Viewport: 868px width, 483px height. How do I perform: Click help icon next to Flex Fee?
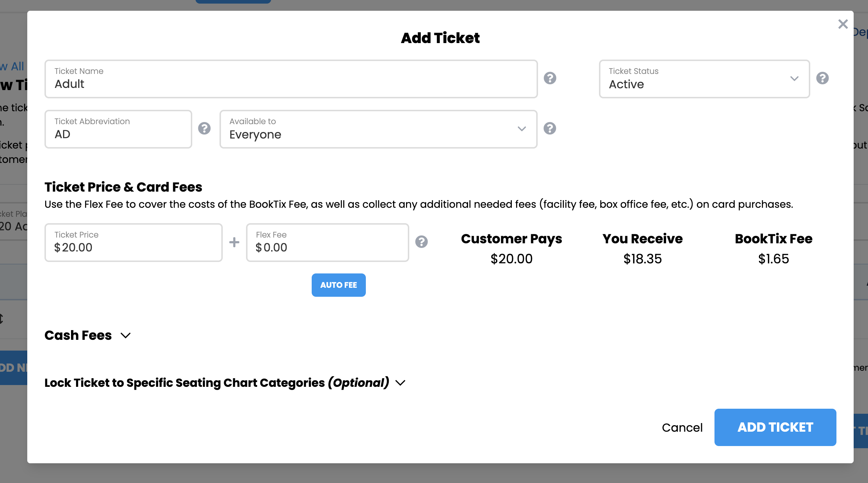[421, 242]
